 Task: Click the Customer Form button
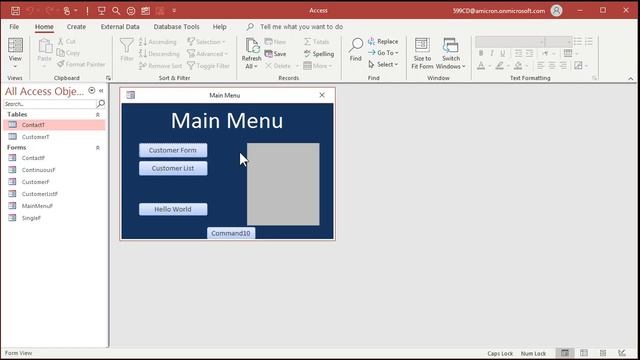tap(173, 150)
